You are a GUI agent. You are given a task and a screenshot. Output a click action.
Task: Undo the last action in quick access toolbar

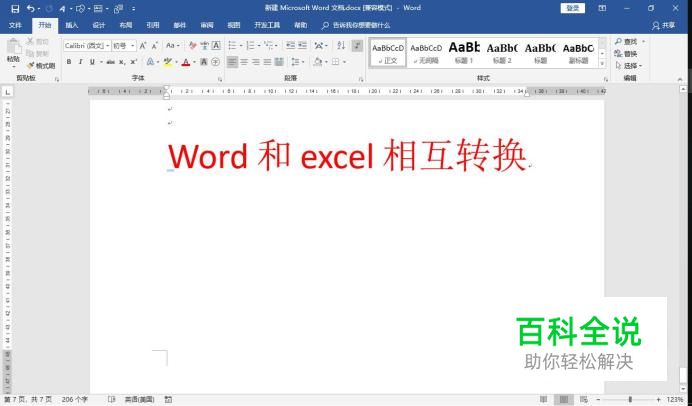pyautogui.click(x=30, y=8)
